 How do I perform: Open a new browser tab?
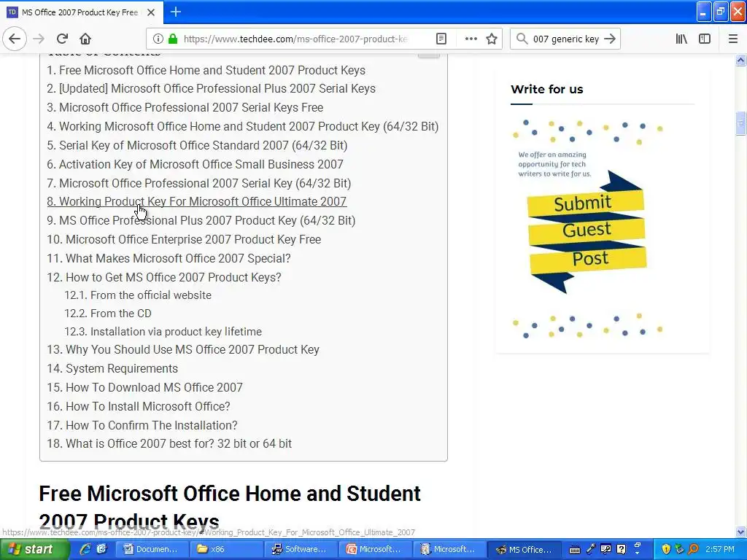pyautogui.click(x=176, y=12)
